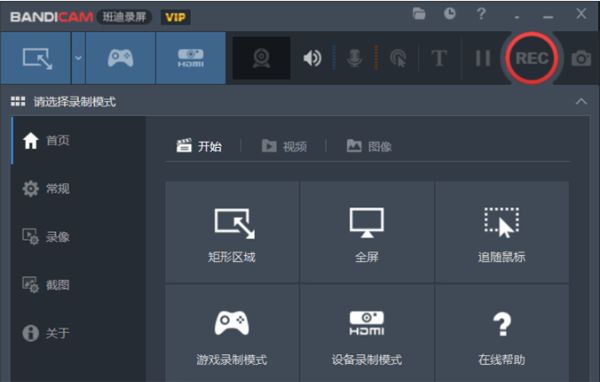This screenshot has height=382, width=600.
Task: Switch to the 开始 tab
Action: pyautogui.click(x=199, y=146)
